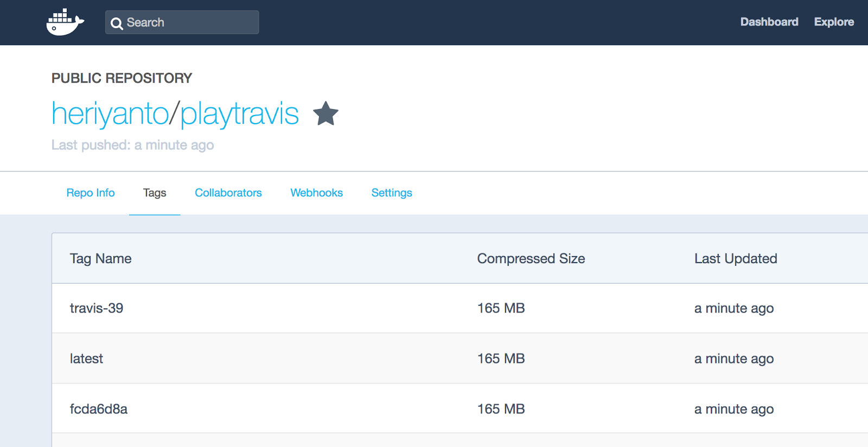Click the Last Updated column header
This screenshot has height=447, width=868.
click(x=736, y=259)
